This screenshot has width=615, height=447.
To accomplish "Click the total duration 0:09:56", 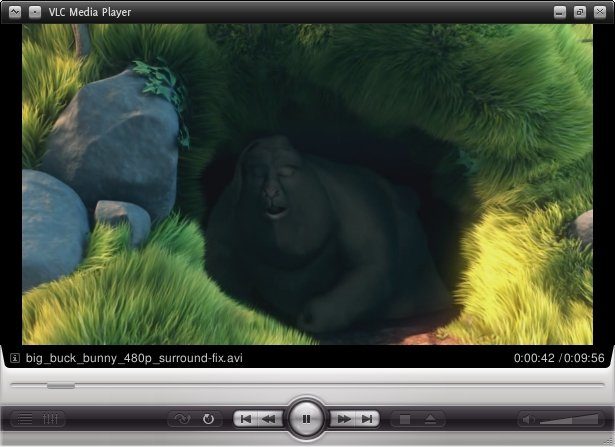I will (x=584, y=358).
